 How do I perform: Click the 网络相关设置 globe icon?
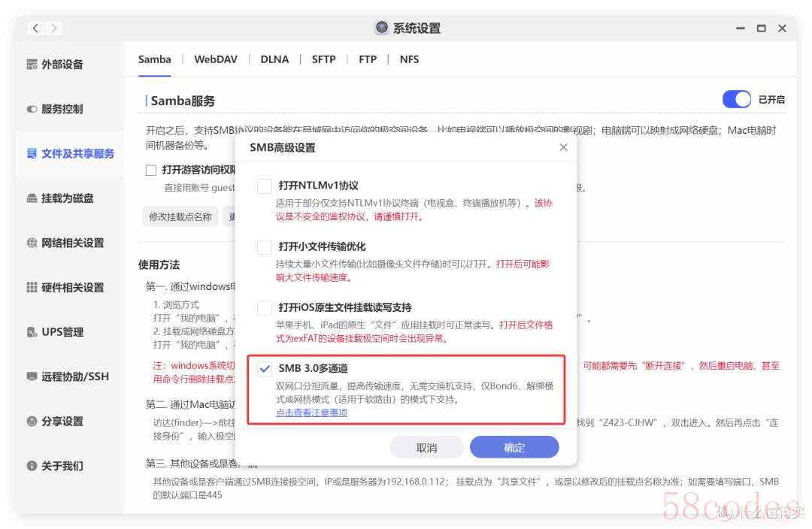point(32,243)
